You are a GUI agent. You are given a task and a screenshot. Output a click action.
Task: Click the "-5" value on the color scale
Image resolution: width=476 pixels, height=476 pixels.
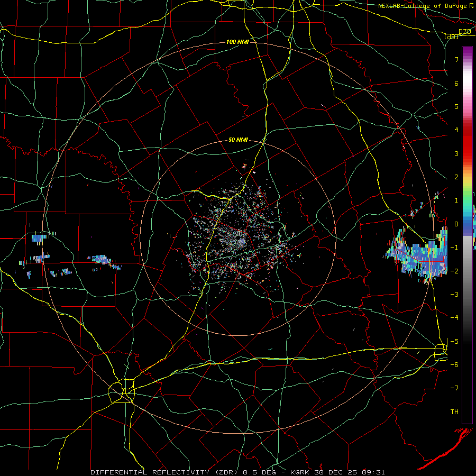click(x=454, y=342)
